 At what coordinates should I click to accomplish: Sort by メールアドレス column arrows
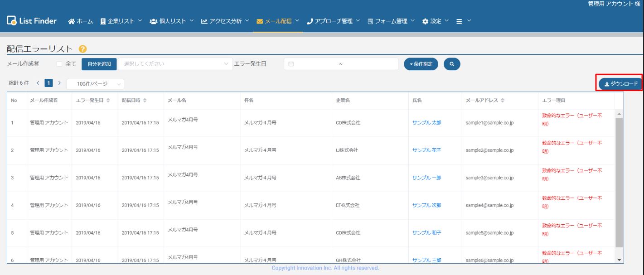tap(504, 101)
